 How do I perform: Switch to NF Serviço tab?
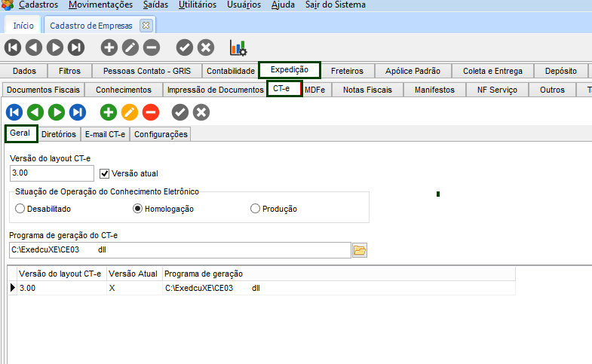tap(497, 90)
